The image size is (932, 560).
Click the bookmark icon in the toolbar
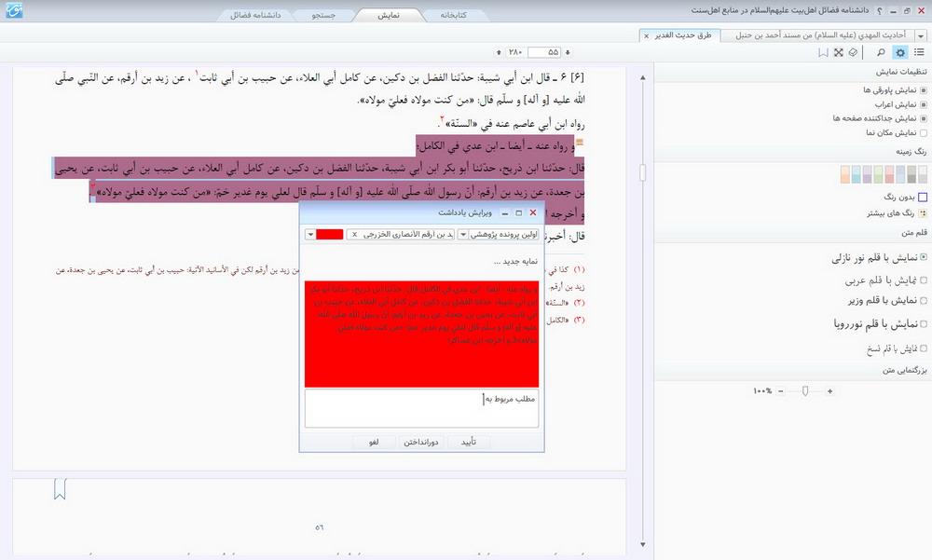[x=823, y=52]
